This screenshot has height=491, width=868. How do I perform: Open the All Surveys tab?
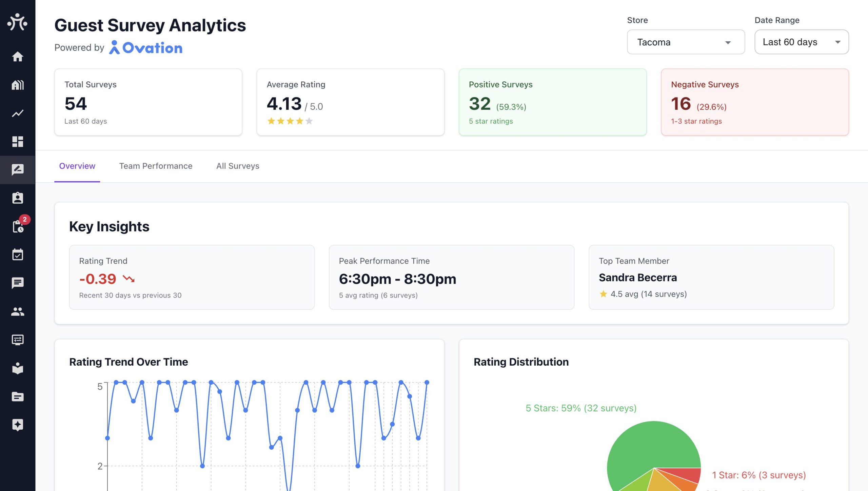coord(237,166)
